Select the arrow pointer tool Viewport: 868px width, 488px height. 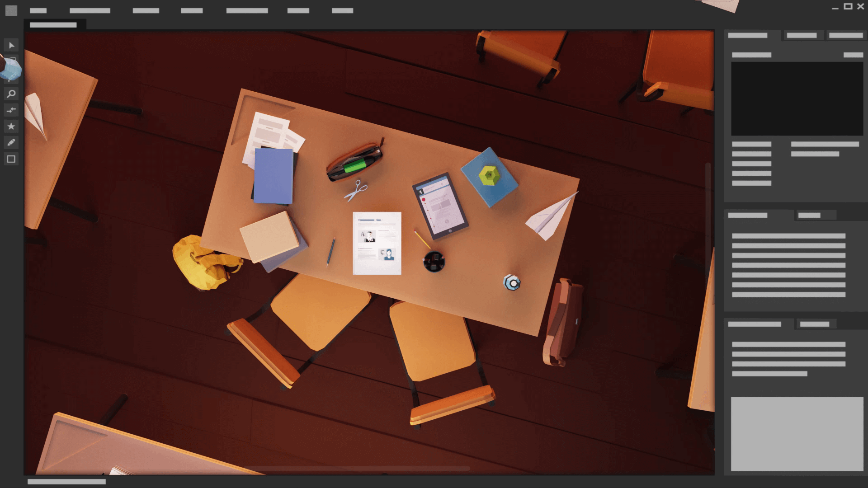(11, 45)
